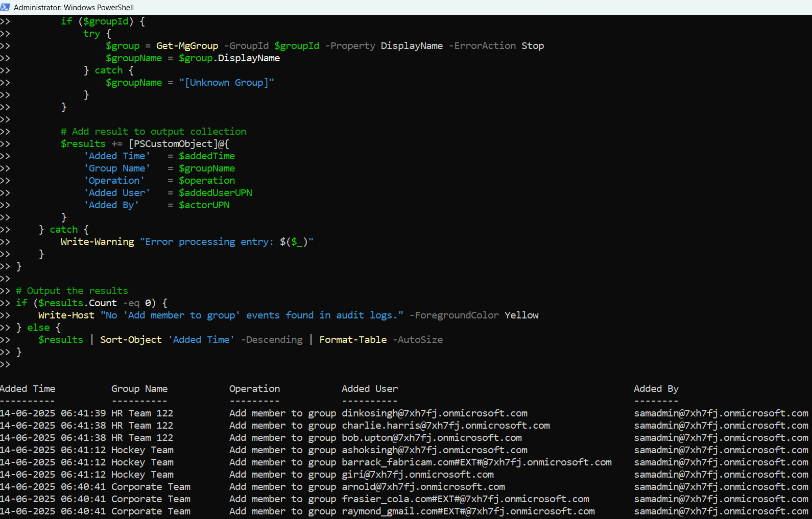Click the 'Administrator: Windows PowerShell' window title
812x519 pixels.
click(74, 8)
